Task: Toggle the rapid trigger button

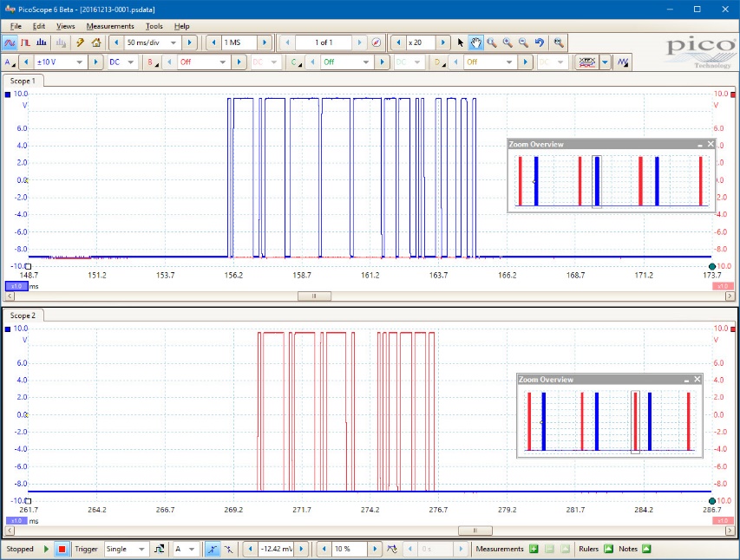Action: pyautogui.click(x=158, y=549)
